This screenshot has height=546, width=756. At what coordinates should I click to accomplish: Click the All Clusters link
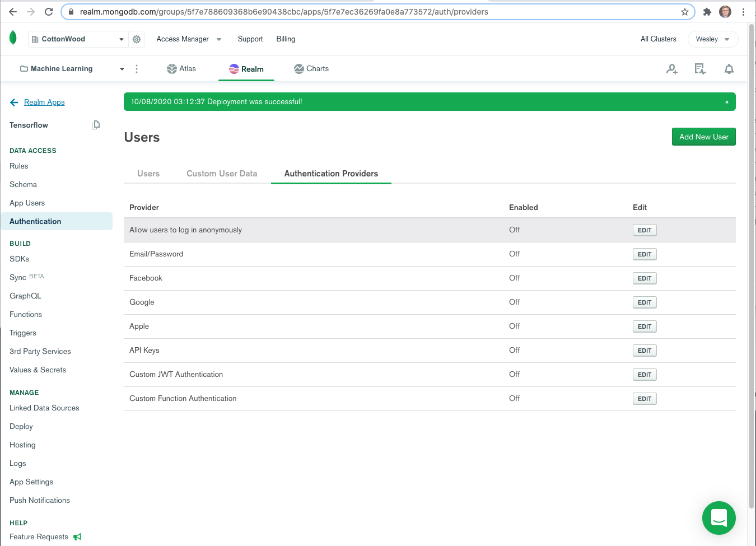coord(659,39)
